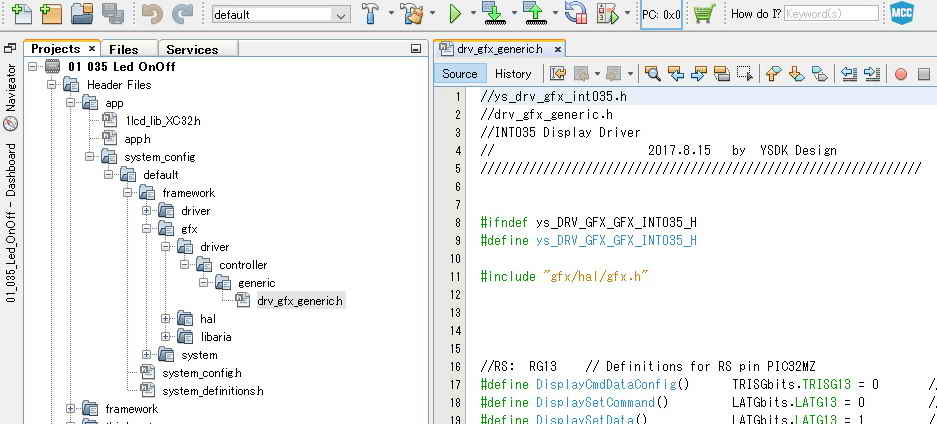Open the MCC code configurator
Viewport: 937px width, 424px height.
point(903,14)
